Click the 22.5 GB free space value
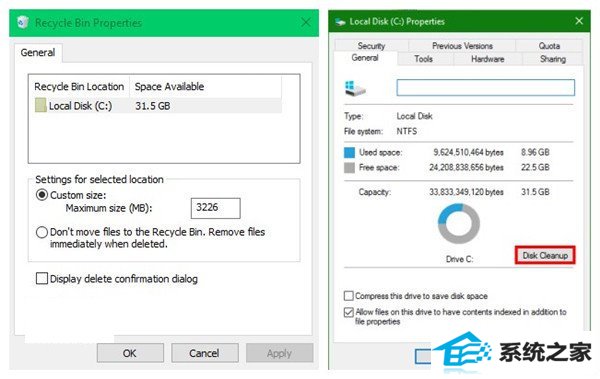The width and height of the screenshot is (600, 379). click(535, 167)
